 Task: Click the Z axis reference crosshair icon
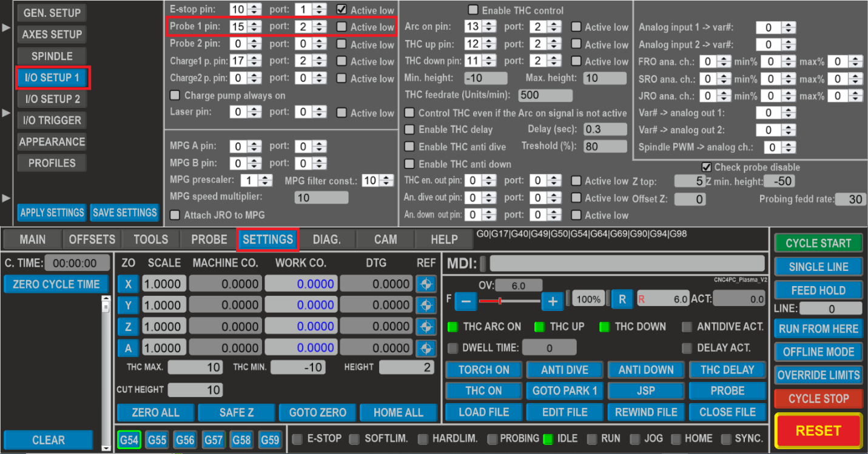click(426, 326)
